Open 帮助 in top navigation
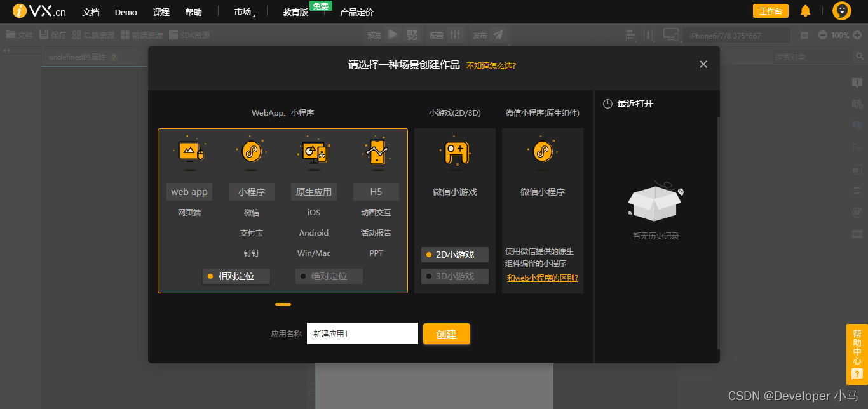 point(194,12)
